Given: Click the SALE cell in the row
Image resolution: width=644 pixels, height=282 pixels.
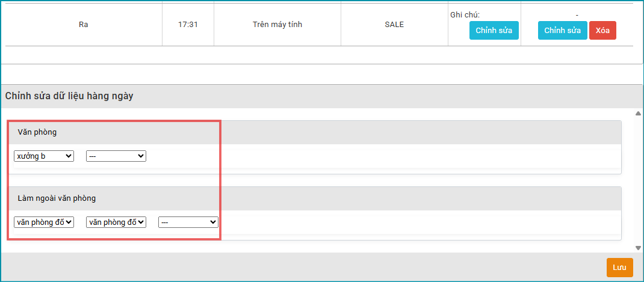Looking at the screenshot, I should (x=394, y=25).
